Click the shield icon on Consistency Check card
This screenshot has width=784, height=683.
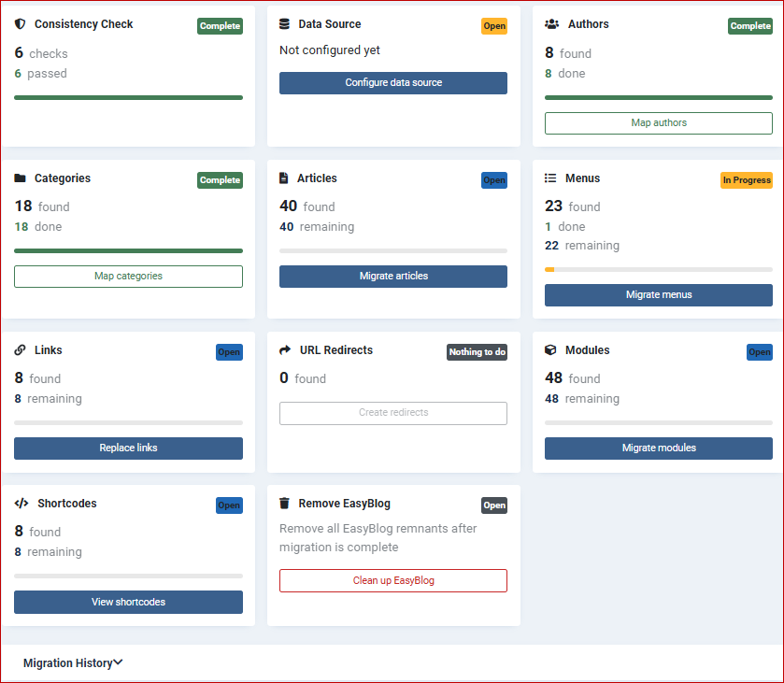click(x=21, y=24)
